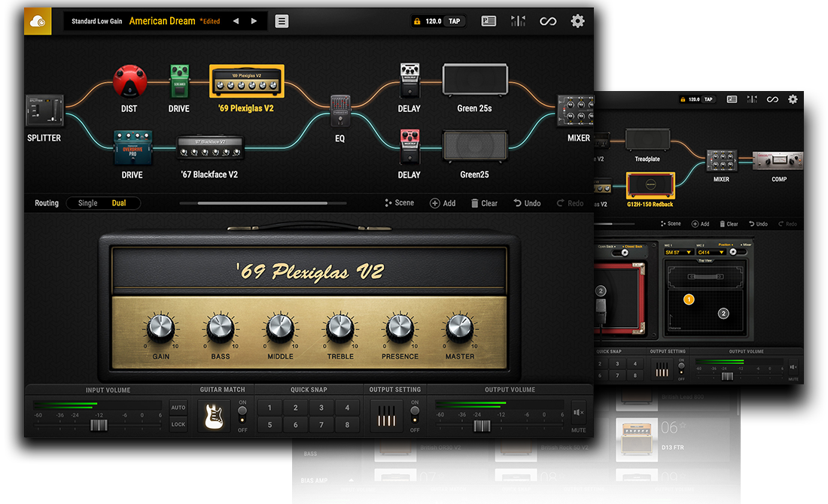Select the DELAY pedal on the upper path

click(409, 80)
